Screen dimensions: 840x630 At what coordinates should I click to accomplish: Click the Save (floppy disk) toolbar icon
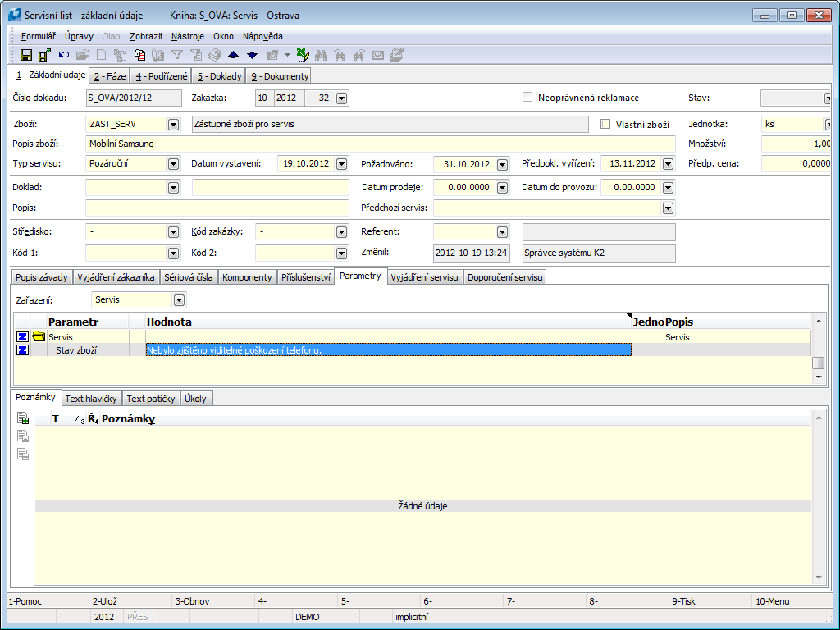(26, 55)
